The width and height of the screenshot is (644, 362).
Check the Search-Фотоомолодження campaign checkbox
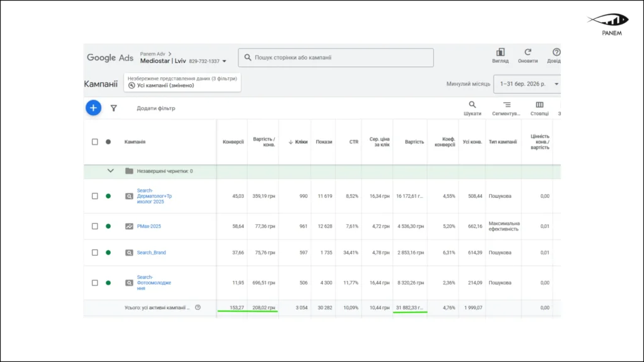(95, 283)
